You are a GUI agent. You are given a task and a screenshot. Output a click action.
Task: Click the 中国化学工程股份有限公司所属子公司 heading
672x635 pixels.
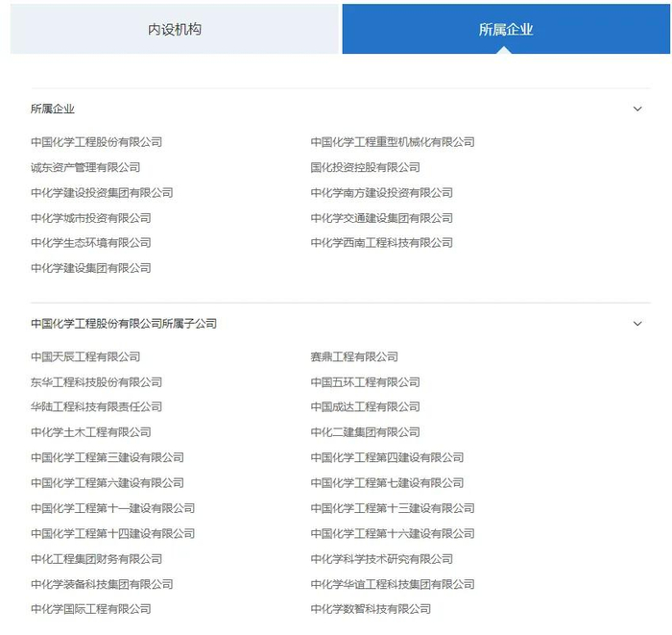tap(124, 324)
